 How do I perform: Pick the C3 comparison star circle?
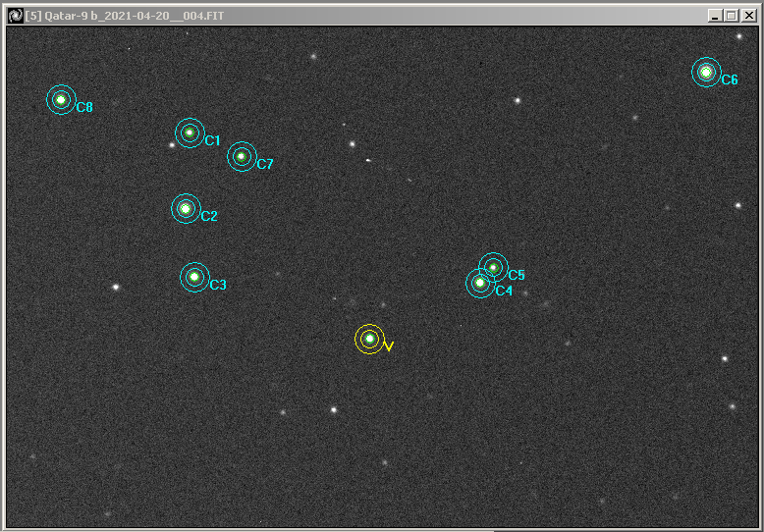tap(194, 277)
